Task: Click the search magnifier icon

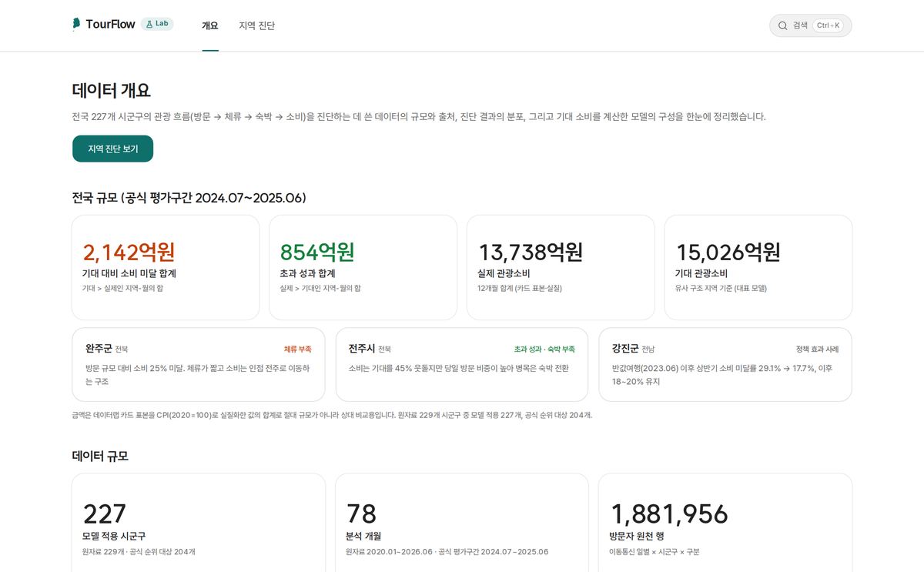Action: point(783,25)
